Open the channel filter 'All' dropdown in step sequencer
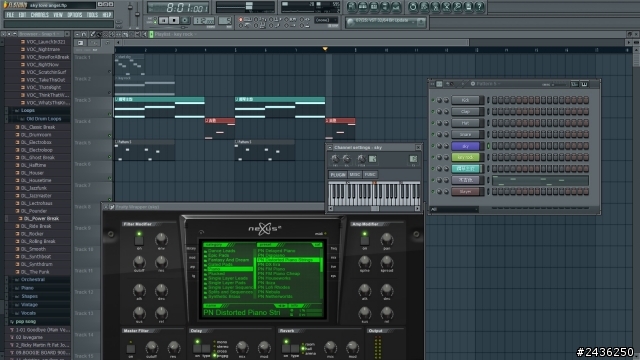The image size is (640, 360). 454,209
